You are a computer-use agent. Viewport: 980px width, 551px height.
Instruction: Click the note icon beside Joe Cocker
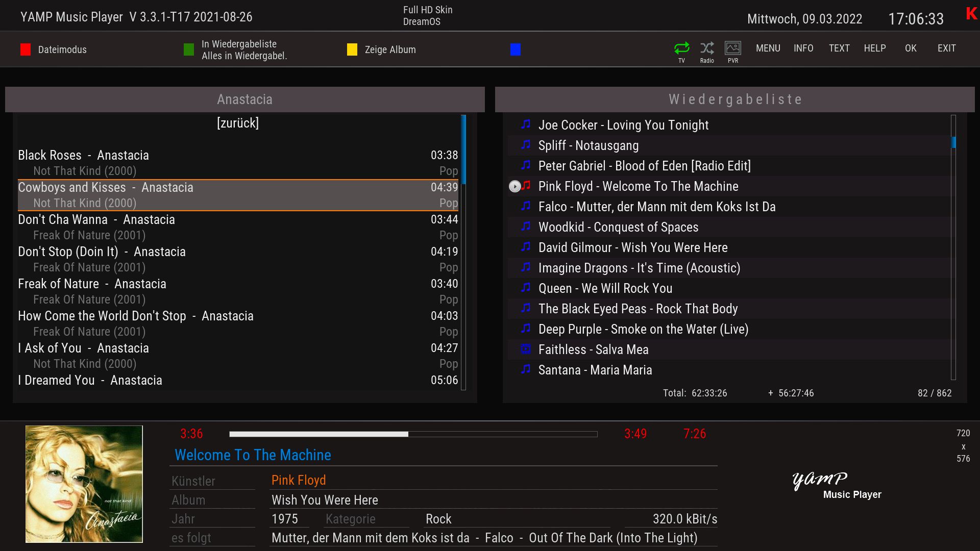[526, 124]
